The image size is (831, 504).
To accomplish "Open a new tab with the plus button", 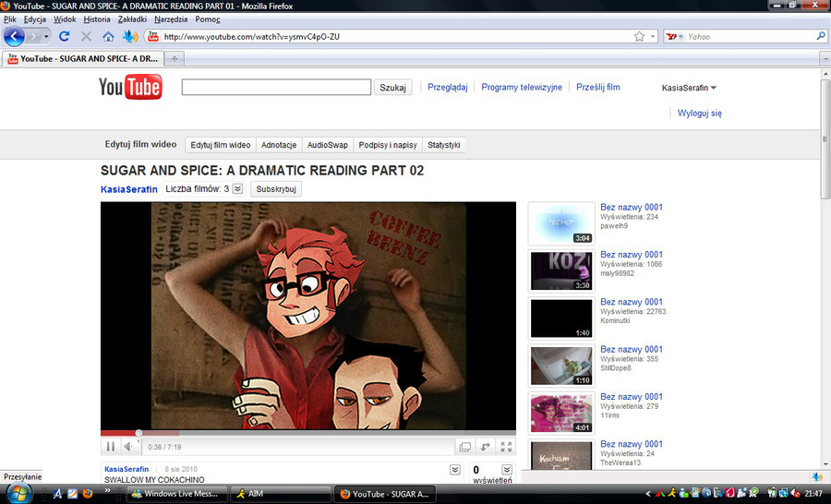I will tap(175, 59).
